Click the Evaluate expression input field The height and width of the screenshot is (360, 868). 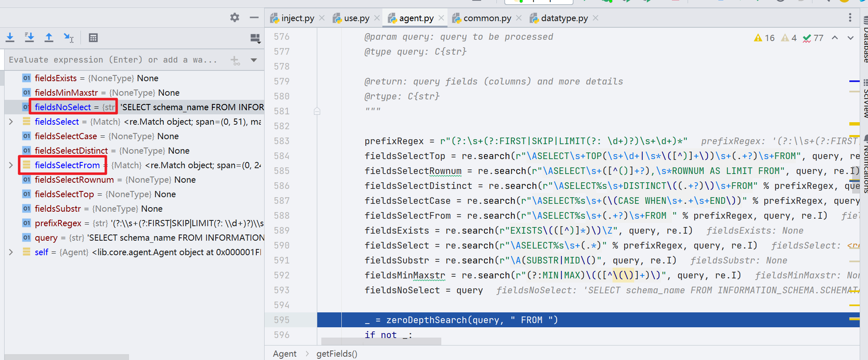click(116, 60)
